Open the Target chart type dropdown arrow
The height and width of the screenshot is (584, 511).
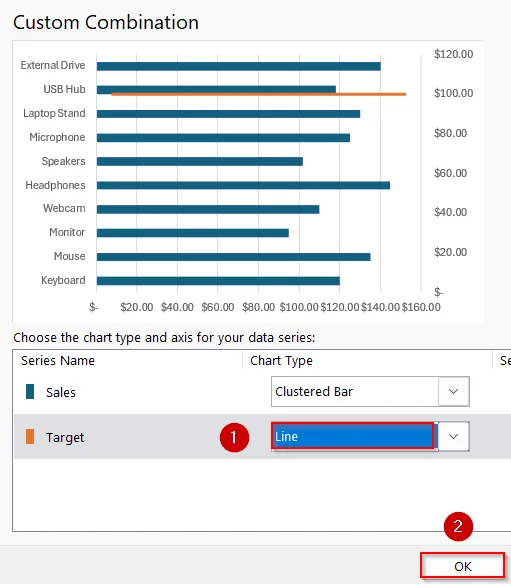453,437
